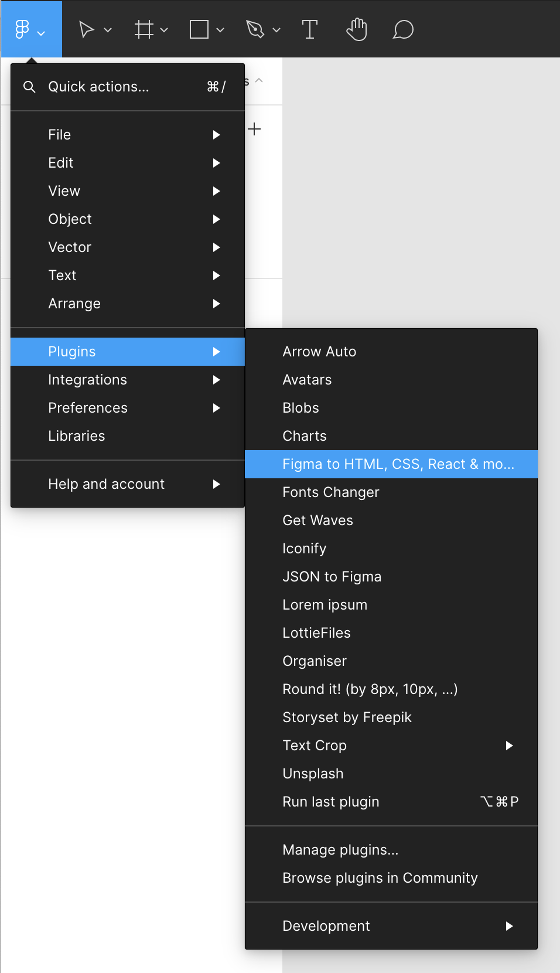Click the plus icon to add page

click(x=254, y=129)
